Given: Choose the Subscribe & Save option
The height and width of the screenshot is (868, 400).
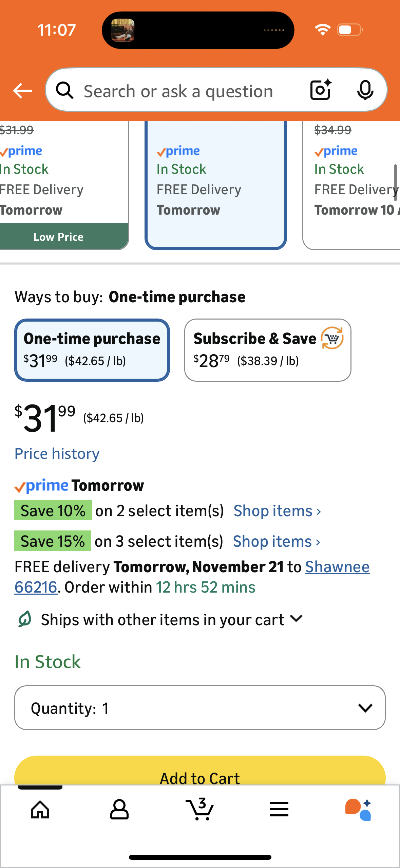Looking at the screenshot, I should (x=268, y=350).
